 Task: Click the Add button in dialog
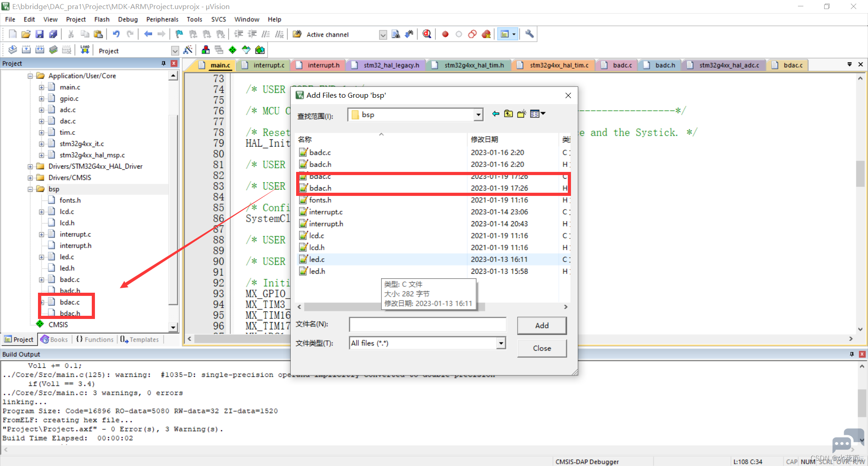tap(542, 326)
